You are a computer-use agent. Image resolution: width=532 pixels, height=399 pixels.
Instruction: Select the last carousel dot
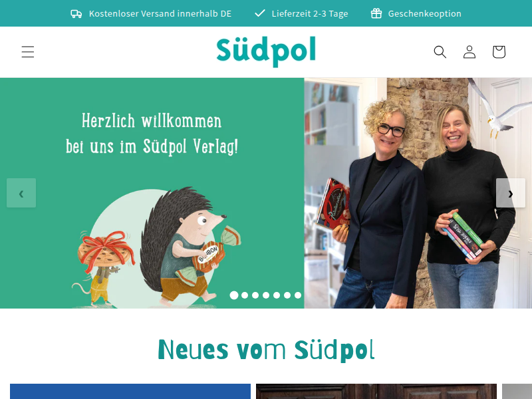(298, 295)
